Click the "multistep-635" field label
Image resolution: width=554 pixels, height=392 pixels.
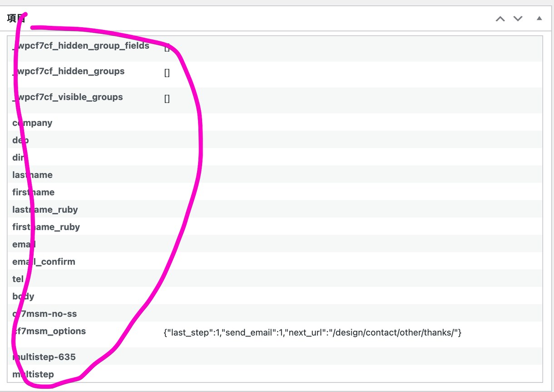44,357
